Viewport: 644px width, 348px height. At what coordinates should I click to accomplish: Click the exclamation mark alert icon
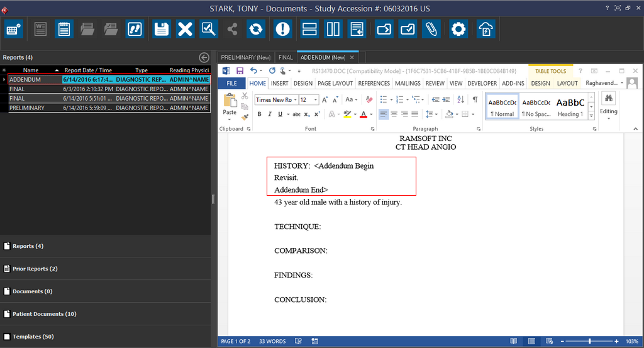coord(283,29)
